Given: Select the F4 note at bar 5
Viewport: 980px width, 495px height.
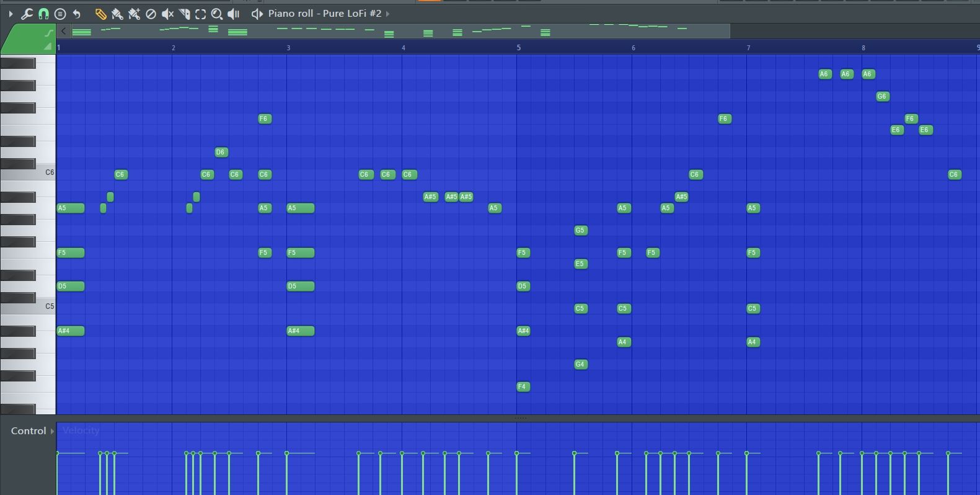Looking at the screenshot, I should coord(523,386).
